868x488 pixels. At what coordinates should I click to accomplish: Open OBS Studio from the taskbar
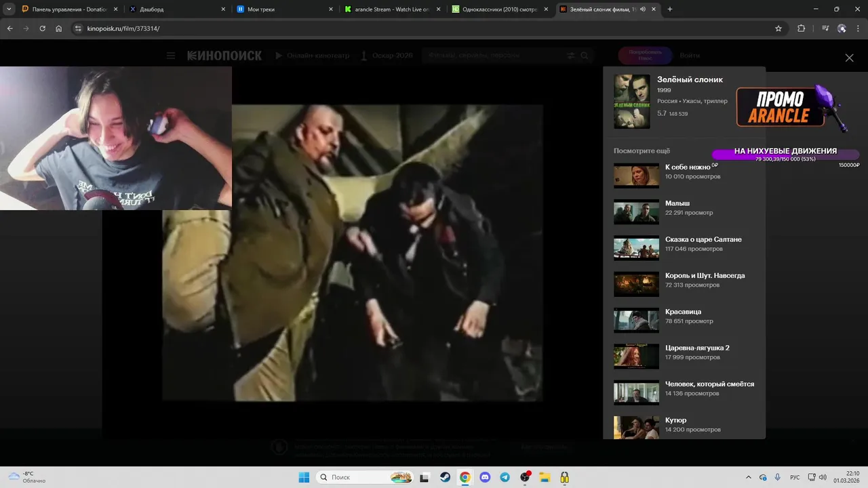525,477
